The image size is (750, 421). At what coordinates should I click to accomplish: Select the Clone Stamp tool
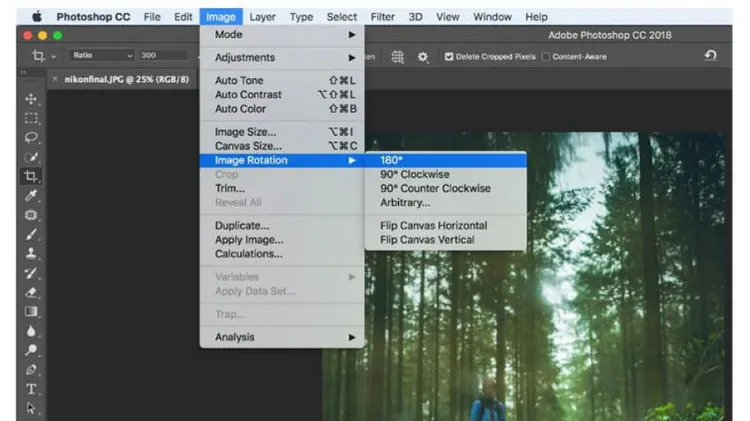pyautogui.click(x=31, y=254)
